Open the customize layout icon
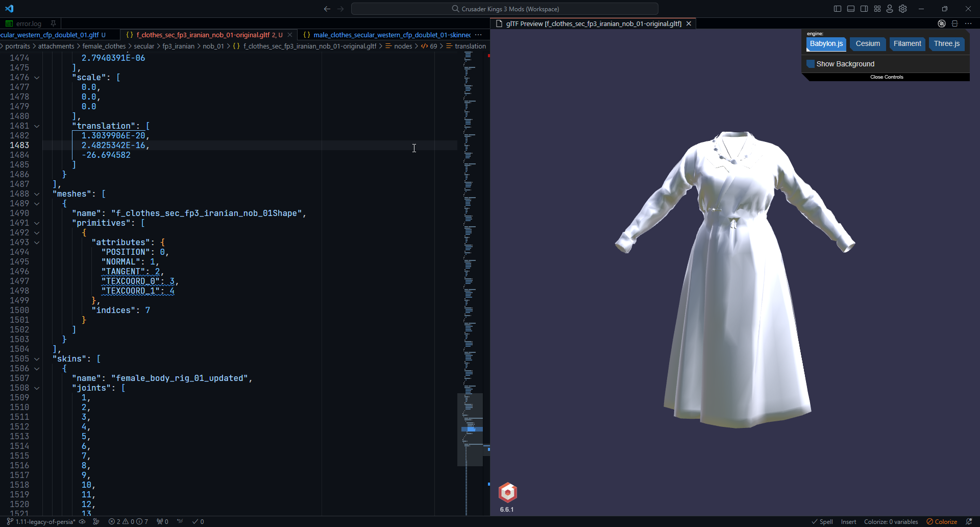 coord(877,9)
